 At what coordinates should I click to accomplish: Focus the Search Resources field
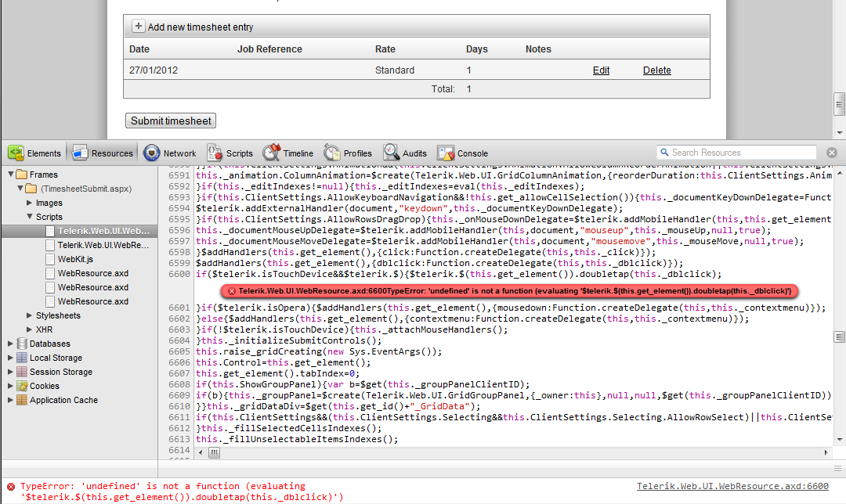pos(736,153)
